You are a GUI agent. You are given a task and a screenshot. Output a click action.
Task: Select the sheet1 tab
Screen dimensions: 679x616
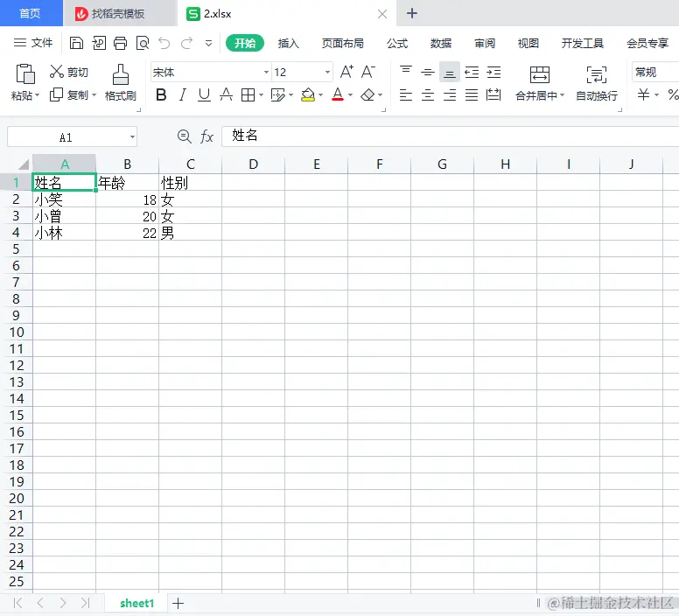[136, 603]
